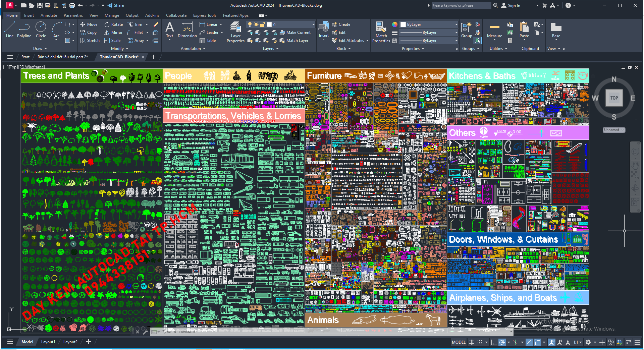Open the Insert ribbon tab

coord(29,15)
